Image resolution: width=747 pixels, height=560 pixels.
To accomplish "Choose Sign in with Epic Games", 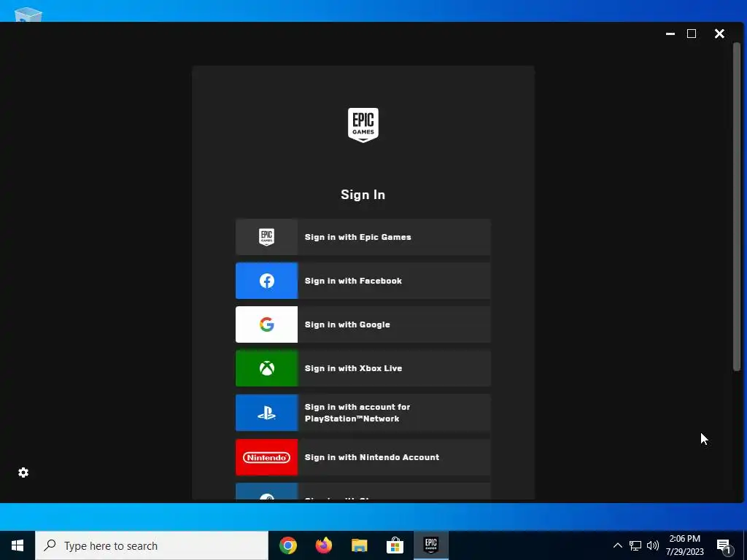I will pyautogui.click(x=363, y=237).
